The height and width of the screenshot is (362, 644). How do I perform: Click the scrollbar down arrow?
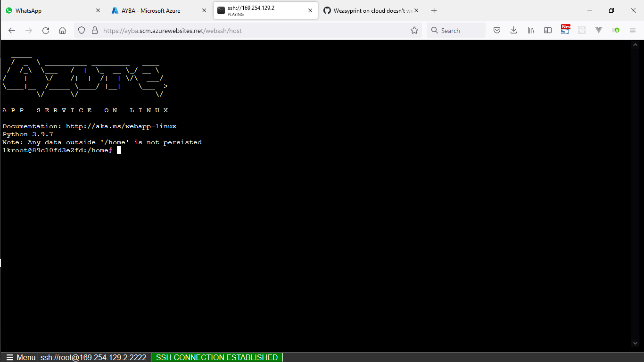pyautogui.click(x=635, y=343)
